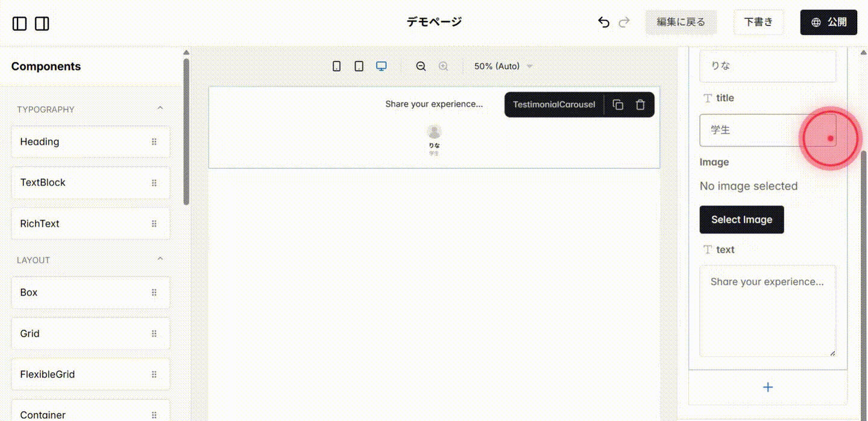The height and width of the screenshot is (421, 868).
Task: Toggle the left sidebar panel icon
Action: 19,23
